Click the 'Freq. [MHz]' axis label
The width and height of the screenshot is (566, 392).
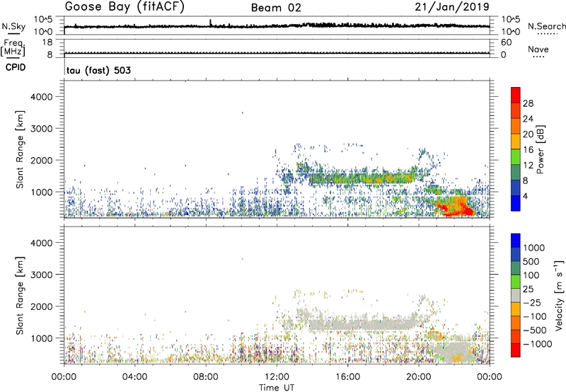13,47
